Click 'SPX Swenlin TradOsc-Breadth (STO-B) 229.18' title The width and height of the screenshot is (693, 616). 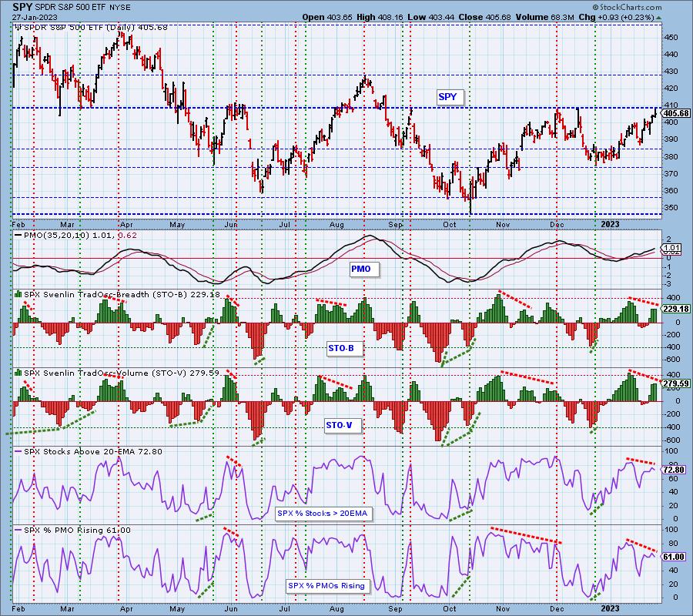(x=122, y=294)
